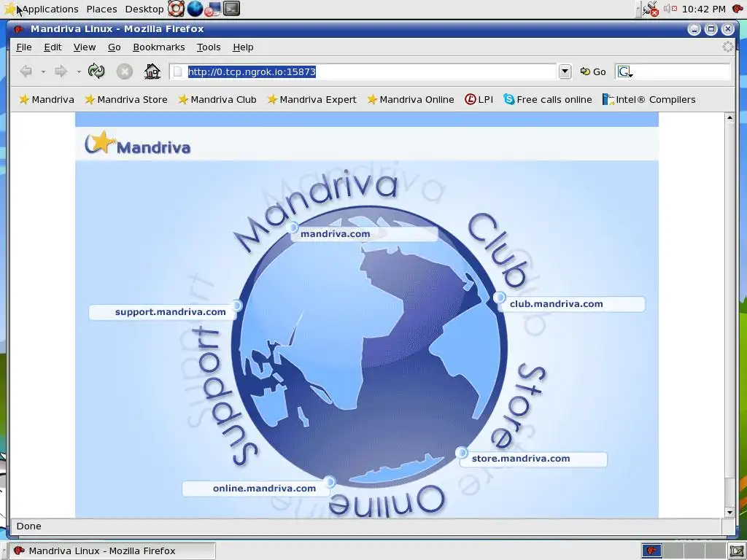The height and width of the screenshot is (560, 747).
Task: Open the Go menu in menu bar
Action: [115, 47]
